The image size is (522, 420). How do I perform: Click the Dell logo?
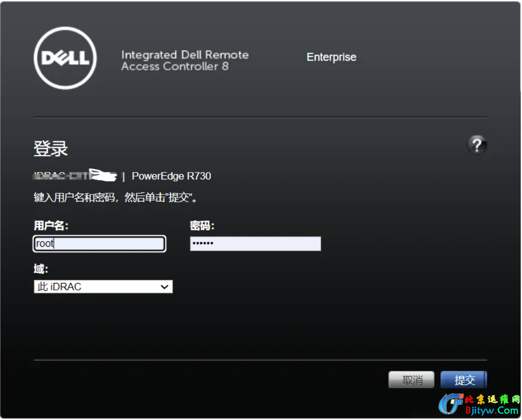point(65,58)
